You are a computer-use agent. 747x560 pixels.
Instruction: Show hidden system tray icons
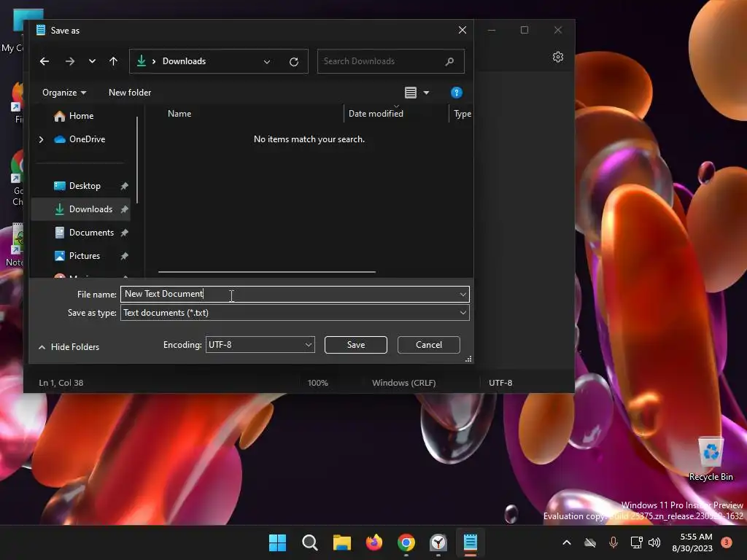click(x=566, y=542)
